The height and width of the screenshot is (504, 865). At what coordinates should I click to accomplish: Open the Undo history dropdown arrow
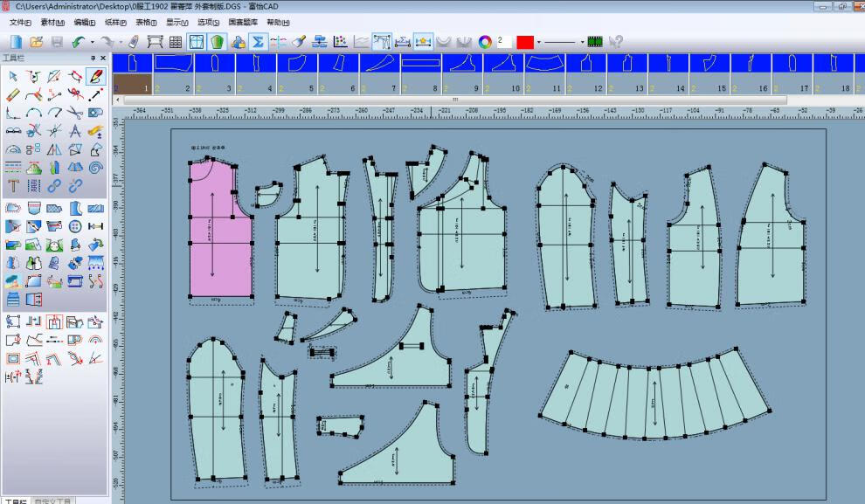(x=92, y=41)
